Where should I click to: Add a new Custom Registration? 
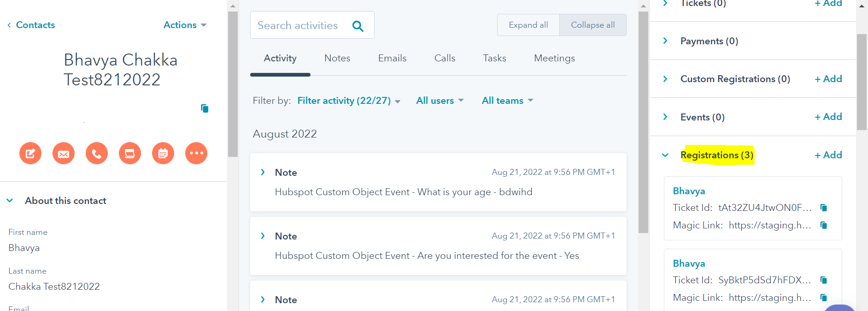pyautogui.click(x=828, y=79)
